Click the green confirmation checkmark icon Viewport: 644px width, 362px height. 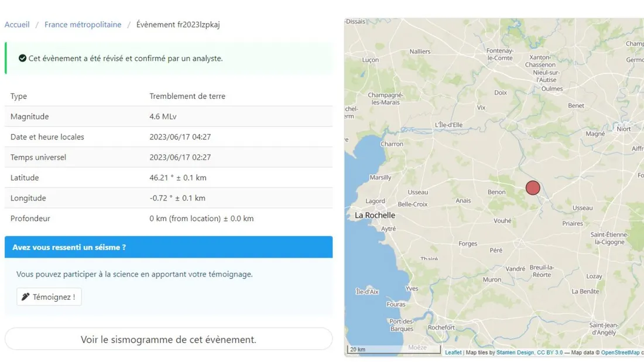[x=22, y=58]
